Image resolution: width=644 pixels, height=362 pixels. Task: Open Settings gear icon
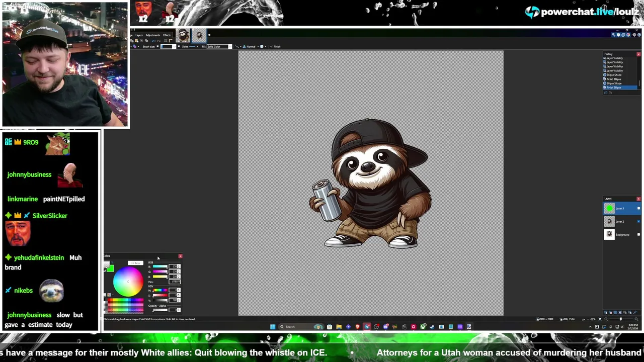click(x=634, y=35)
